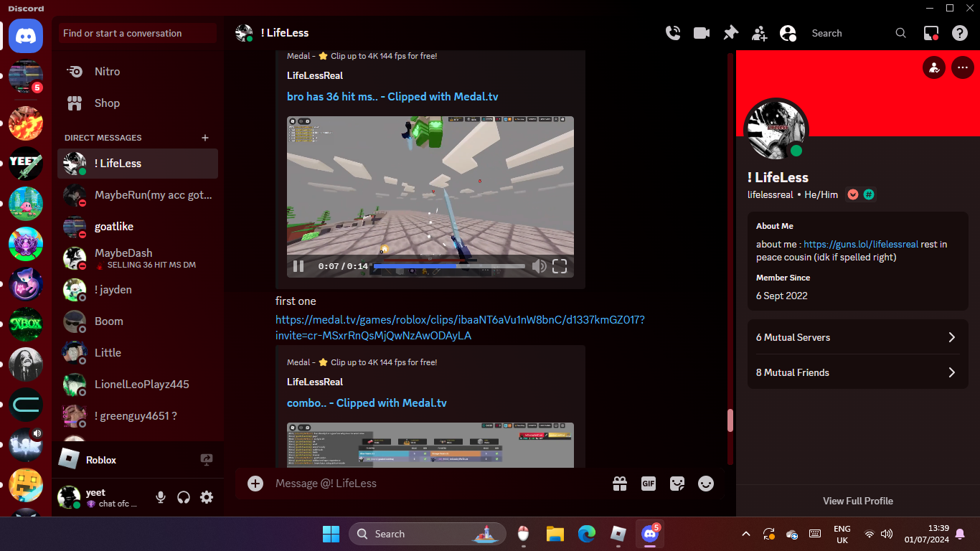Open DM with ! greenguy4651 ?

pyautogui.click(x=138, y=416)
